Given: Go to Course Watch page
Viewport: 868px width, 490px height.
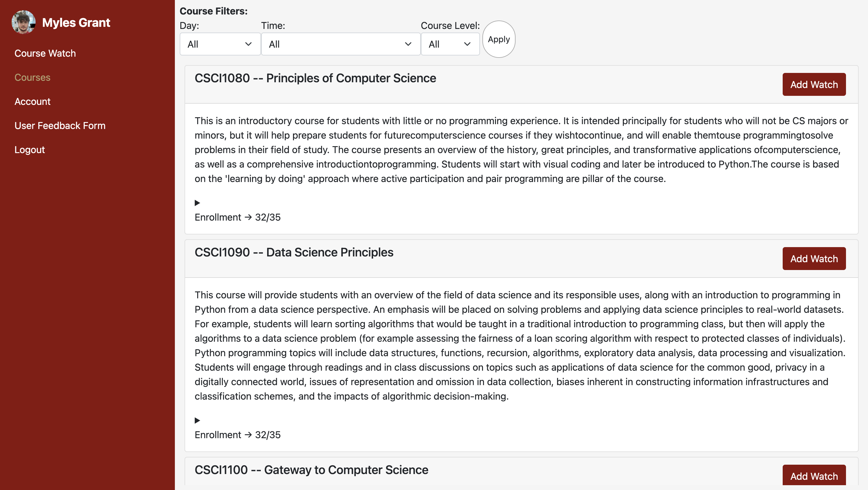Looking at the screenshot, I should pos(45,53).
